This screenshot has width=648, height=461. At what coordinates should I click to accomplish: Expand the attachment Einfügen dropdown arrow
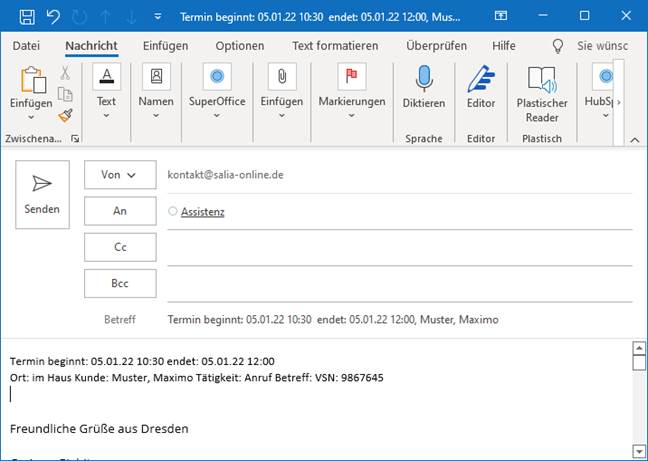[281, 116]
